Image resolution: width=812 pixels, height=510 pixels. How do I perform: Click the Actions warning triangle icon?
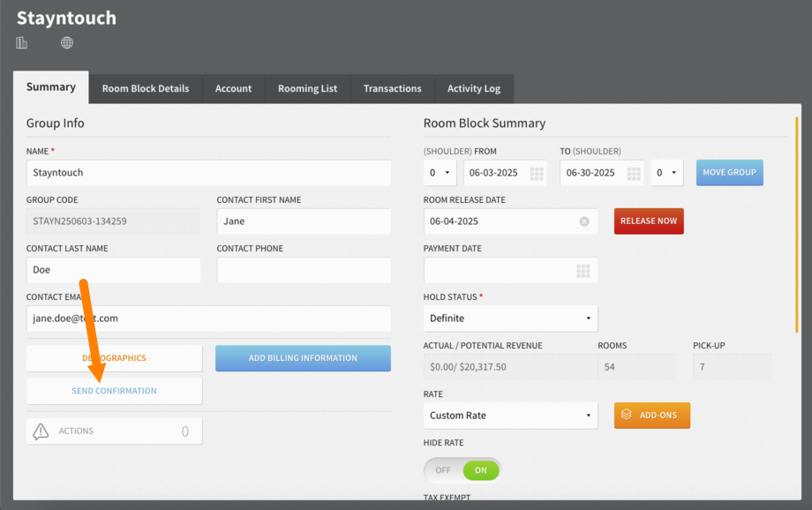(x=41, y=431)
